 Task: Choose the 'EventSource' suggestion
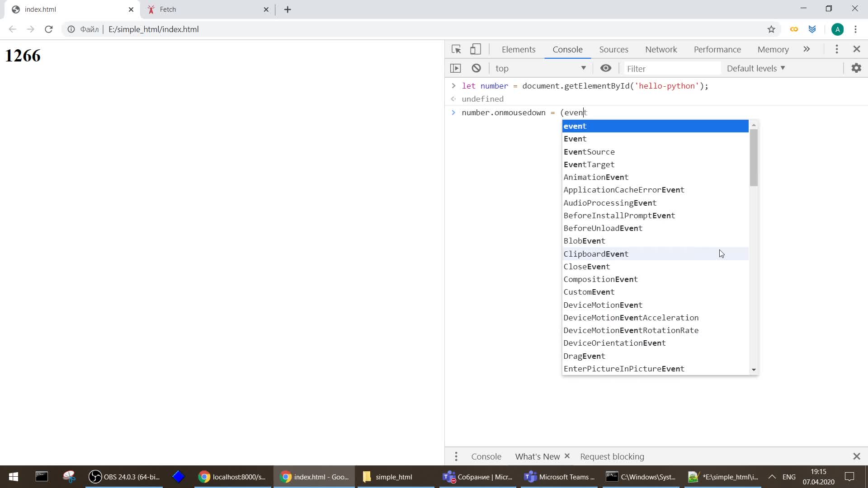click(x=655, y=152)
